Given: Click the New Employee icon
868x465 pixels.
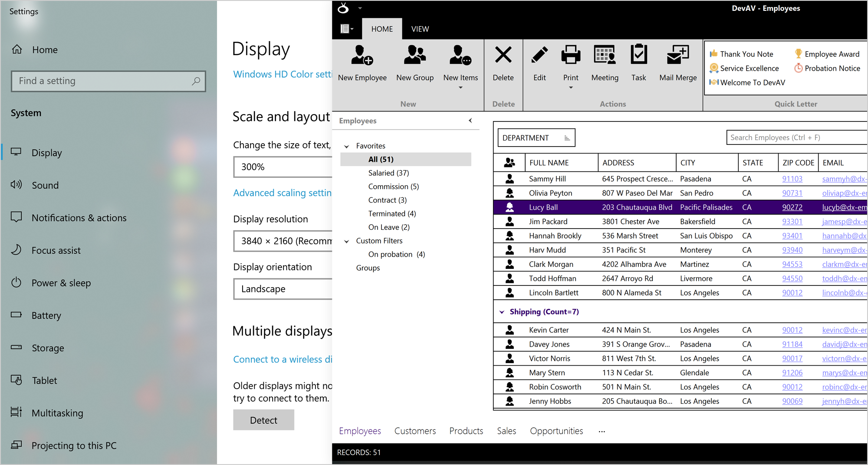Looking at the screenshot, I should [x=362, y=56].
